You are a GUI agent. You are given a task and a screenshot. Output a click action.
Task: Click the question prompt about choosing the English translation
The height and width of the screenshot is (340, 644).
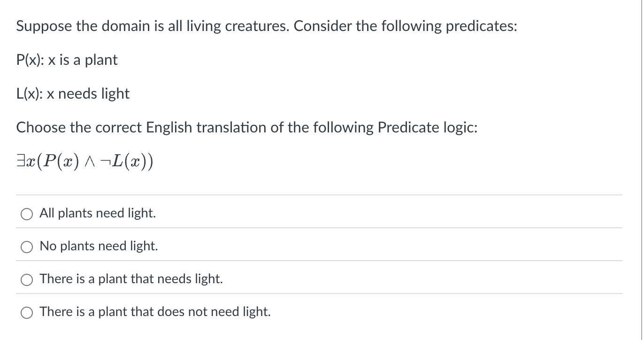[x=246, y=127]
